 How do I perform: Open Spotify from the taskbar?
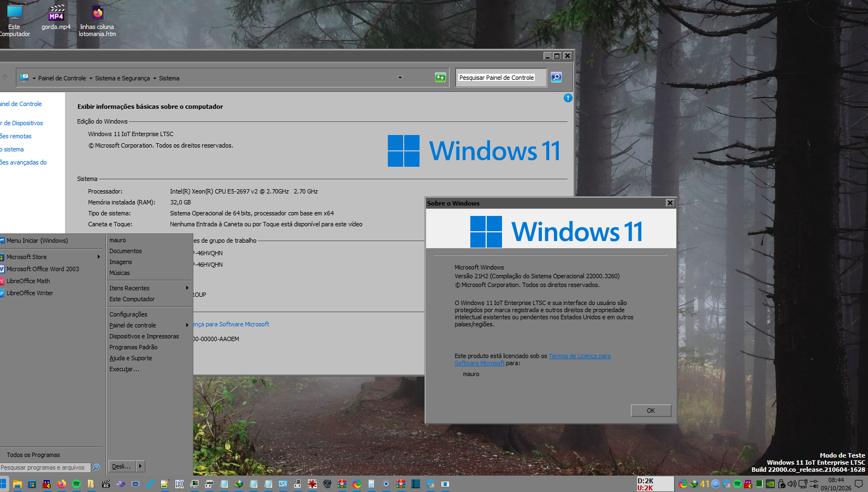76,484
